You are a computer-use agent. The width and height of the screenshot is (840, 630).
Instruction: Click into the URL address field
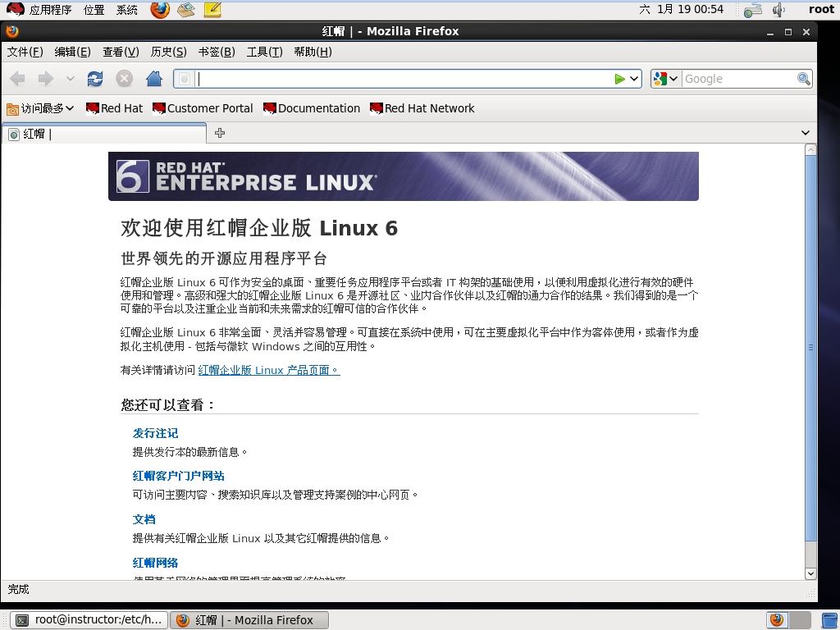click(404, 79)
